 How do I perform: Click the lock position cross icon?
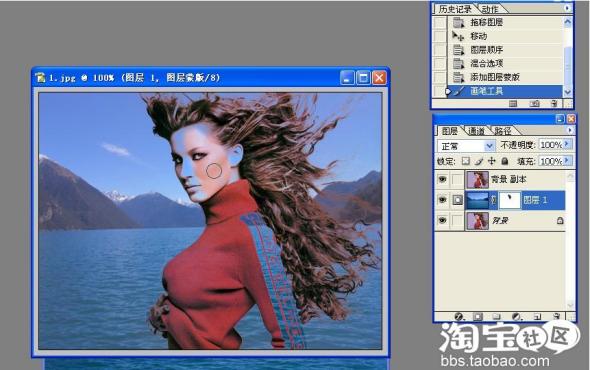point(491,161)
